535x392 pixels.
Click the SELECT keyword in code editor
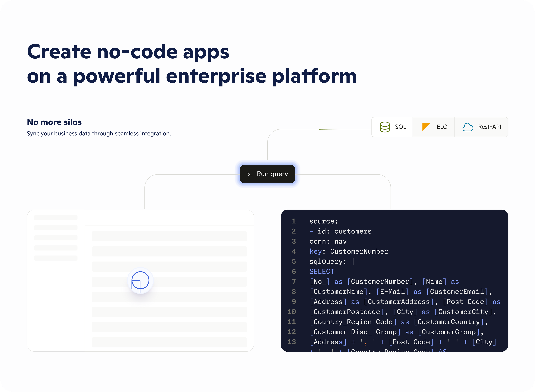pyautogui.click(x=321, y=272)
